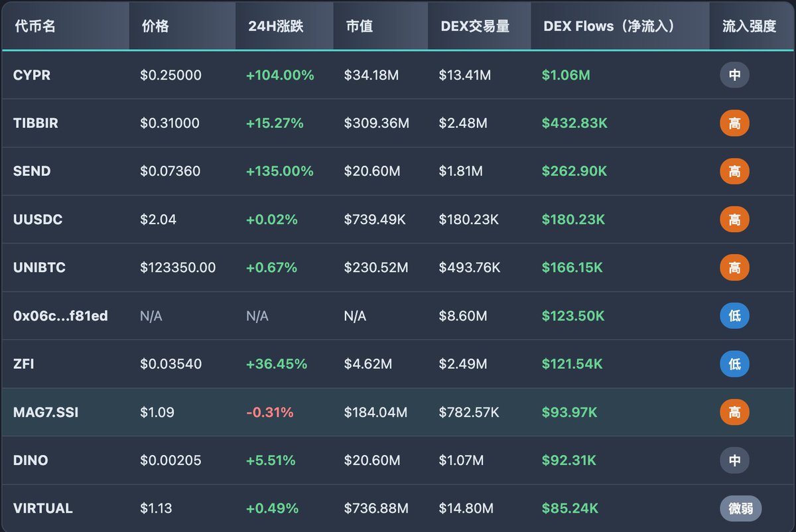Image resolution: width=796 pixels, height=532 pixels.
Task: Click the red -0.31% change for MAG7.SSI
Action: [269, 413]
